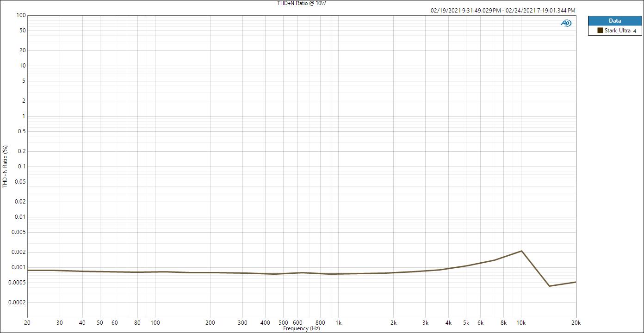Click the Stark_Ultra legend color swatch
Image resolution: width=644 pixels, height=333 pixels.
click(600, 31)
